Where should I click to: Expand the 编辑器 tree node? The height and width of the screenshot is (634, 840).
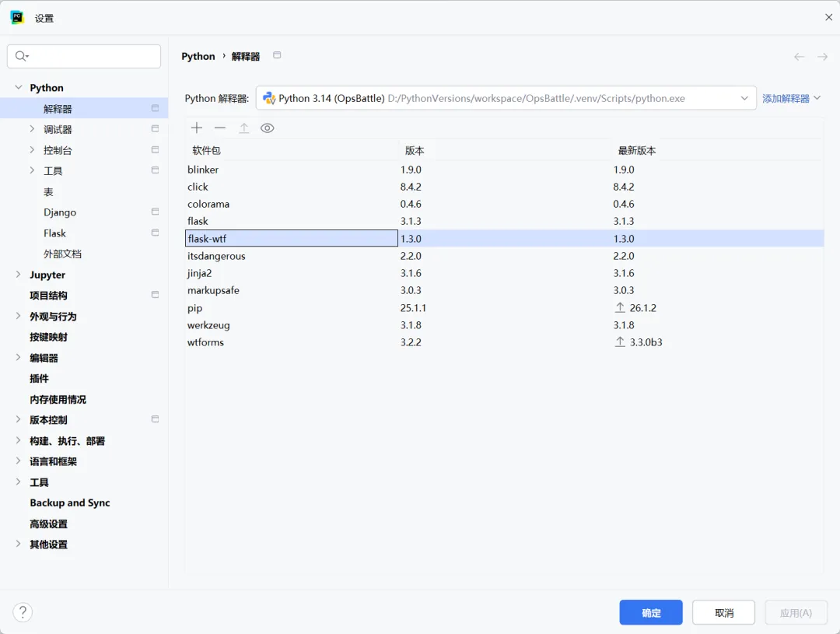point(18,358)
